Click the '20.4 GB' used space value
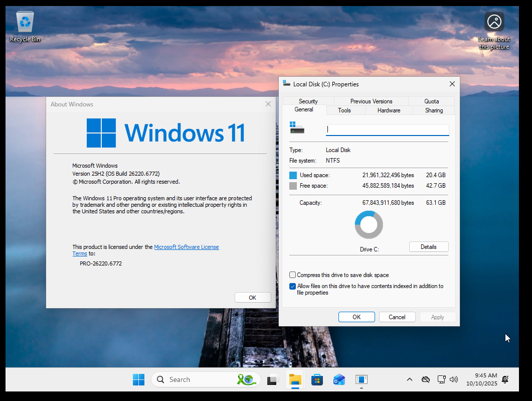 click(436, 175)
